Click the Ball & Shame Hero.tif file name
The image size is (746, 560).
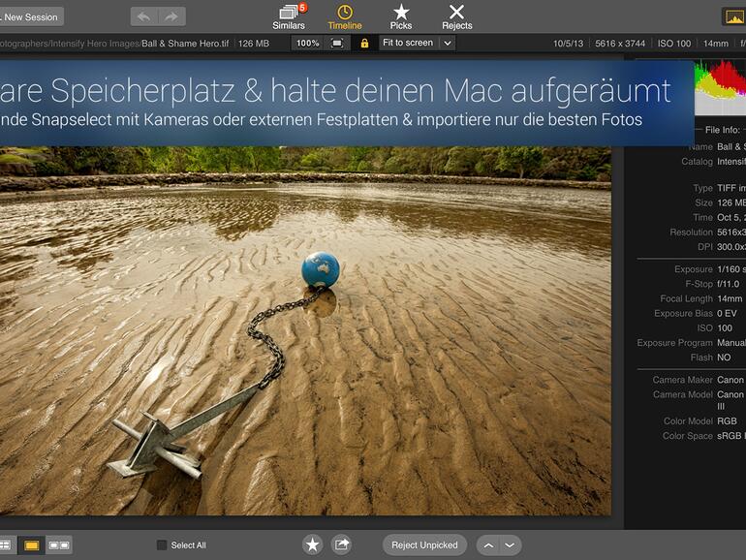click(185, 44)
